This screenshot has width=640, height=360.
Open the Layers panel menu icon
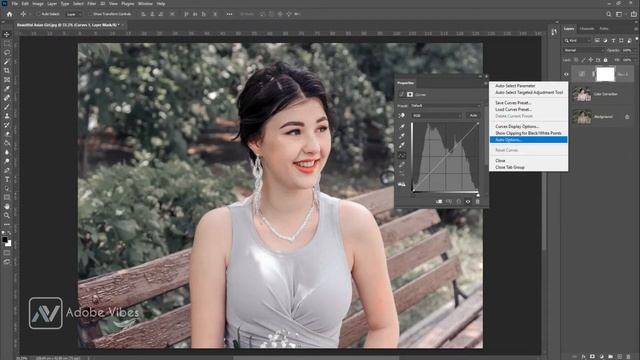[637, 29]
